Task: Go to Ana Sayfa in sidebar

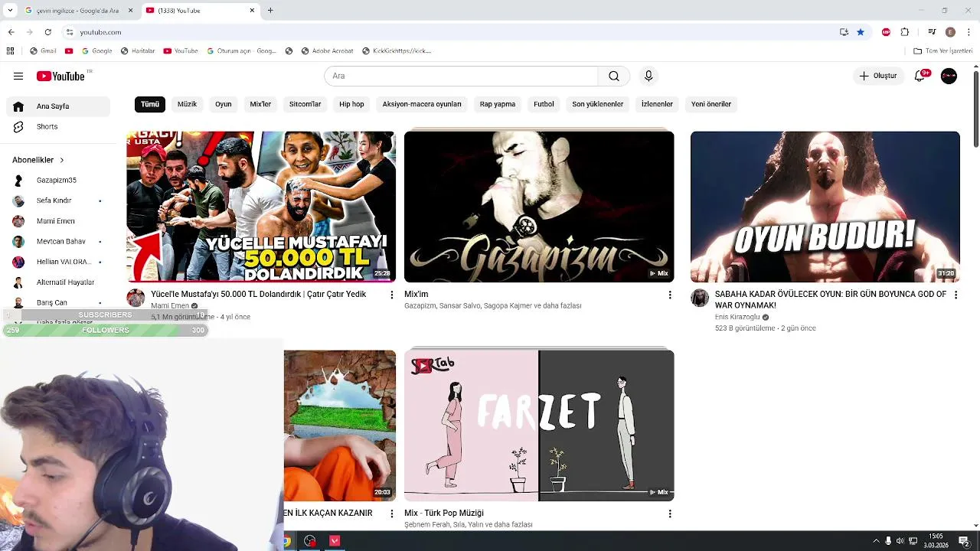Action: click(x=58, y=106)
